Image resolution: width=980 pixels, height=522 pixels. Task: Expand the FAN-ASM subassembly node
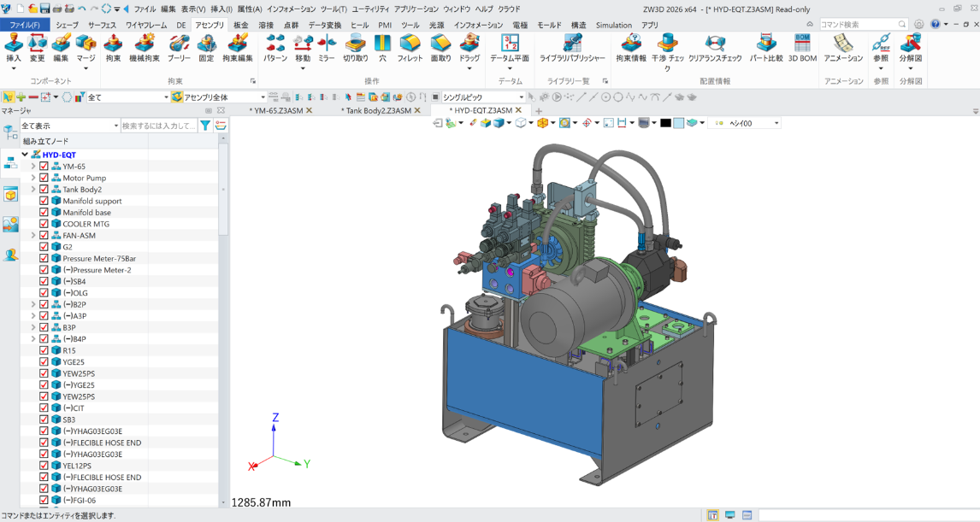pos(33,236)
